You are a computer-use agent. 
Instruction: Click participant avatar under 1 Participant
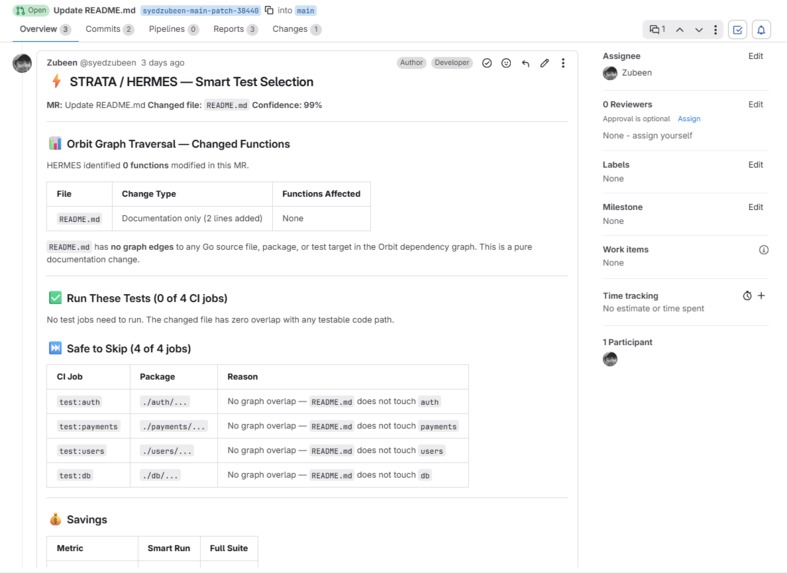click(610, 359)
